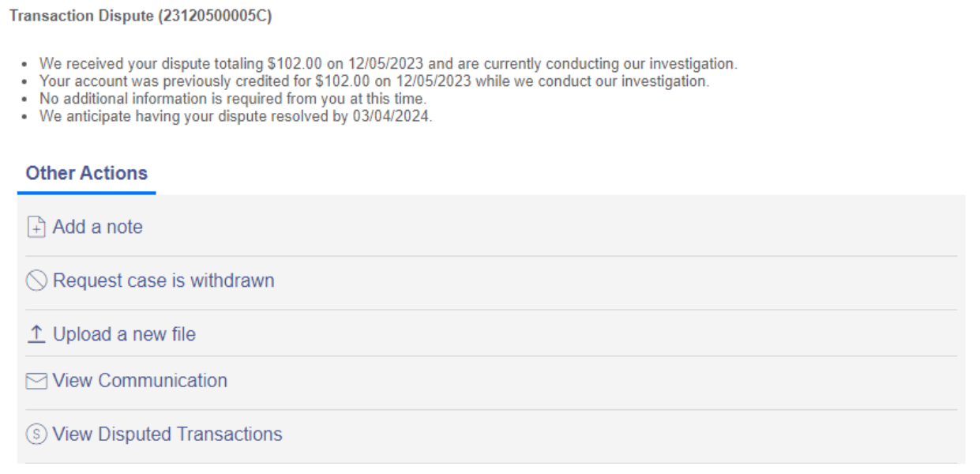Click the 'We anticipate having your dispute' line
Image resolution: width=980 pixels, height=474 pixels.
click(x=236, y=118)
